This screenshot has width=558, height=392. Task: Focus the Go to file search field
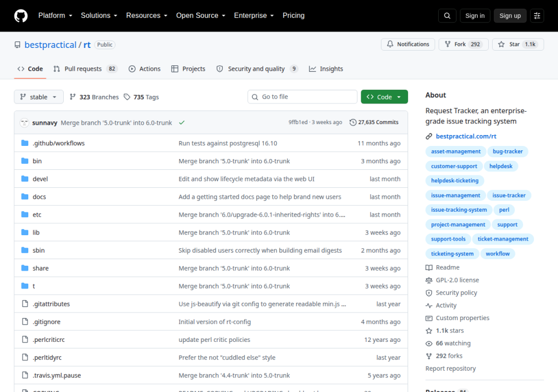click(x=302, y=97)
